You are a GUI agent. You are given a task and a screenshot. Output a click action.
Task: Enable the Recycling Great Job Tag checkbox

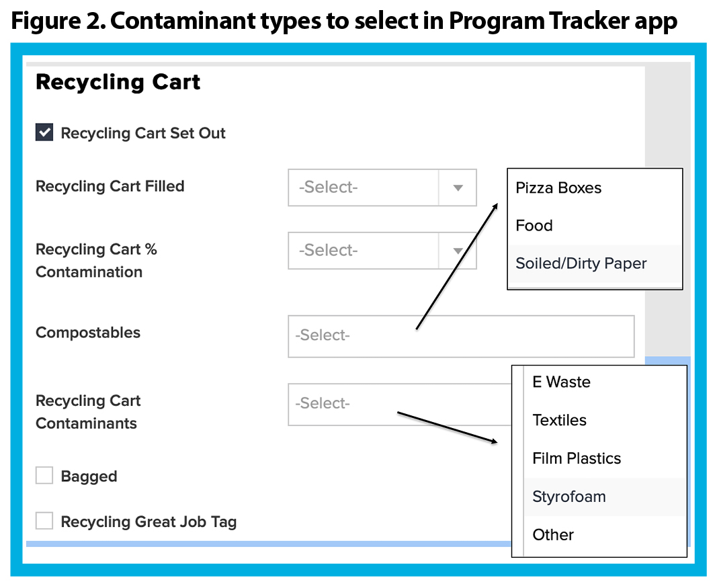[x=44, y=520]
